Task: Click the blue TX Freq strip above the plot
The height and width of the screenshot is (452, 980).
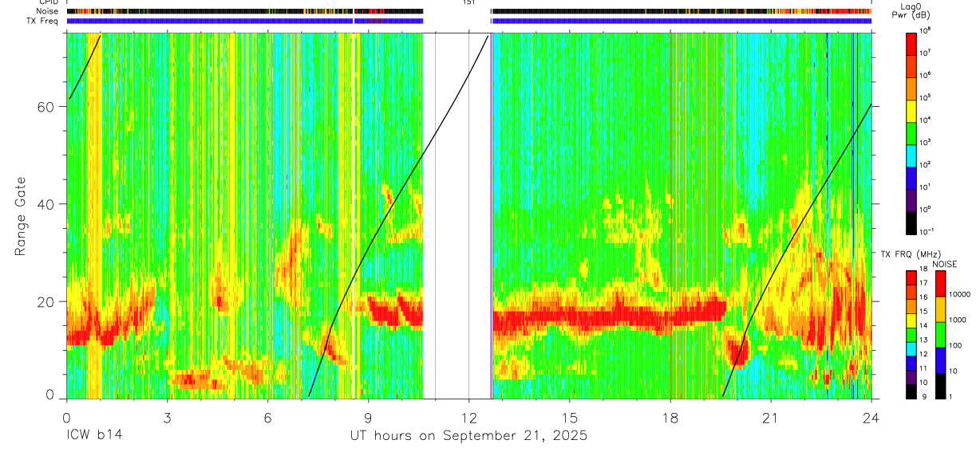Action: (468, 21)
